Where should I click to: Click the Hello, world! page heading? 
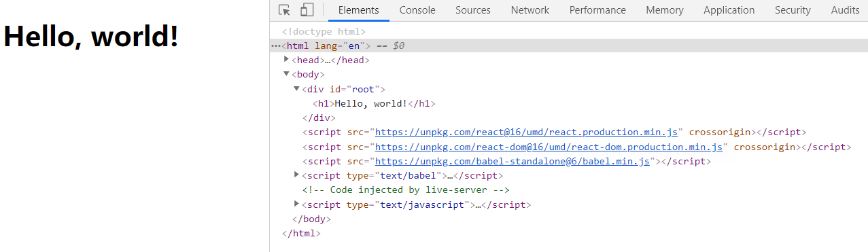pos(91,36)
